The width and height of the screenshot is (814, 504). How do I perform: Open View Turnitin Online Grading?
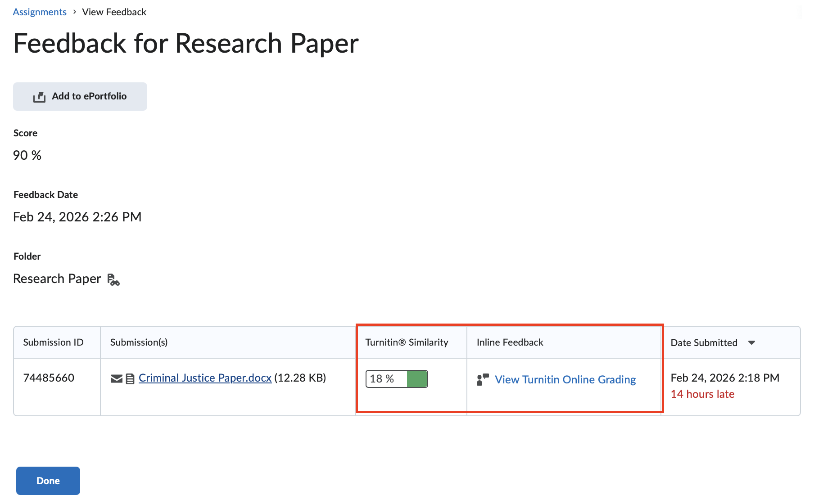tap(565, 380)
